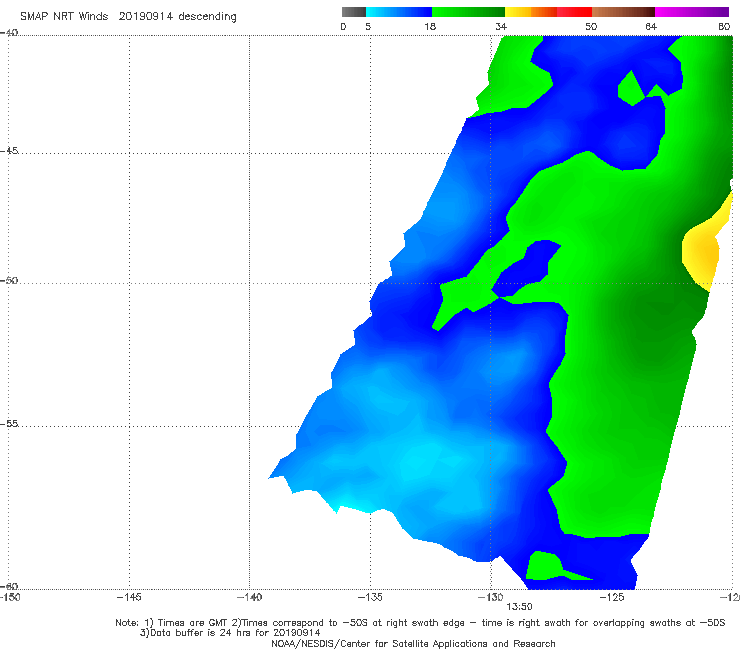The image size is (740, 650).
Task: Pick the red segment of the colorbar
Action: point(574,12)
